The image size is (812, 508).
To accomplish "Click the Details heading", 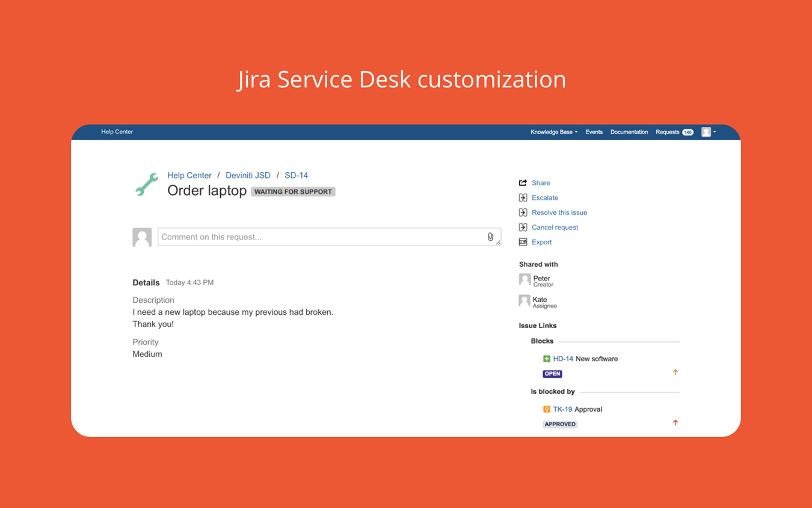I will (x=146, y=282).
